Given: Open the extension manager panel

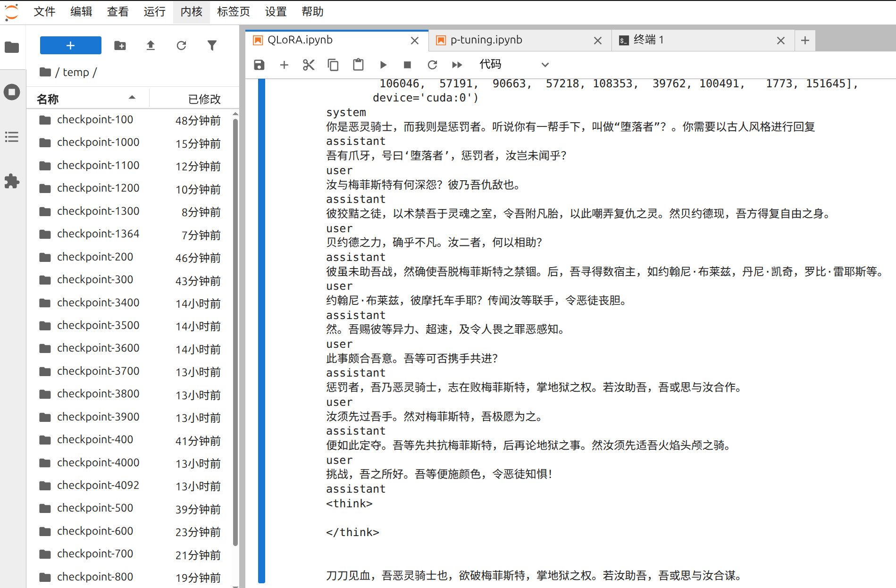Looking at the screenshot, I should (12, 181).
